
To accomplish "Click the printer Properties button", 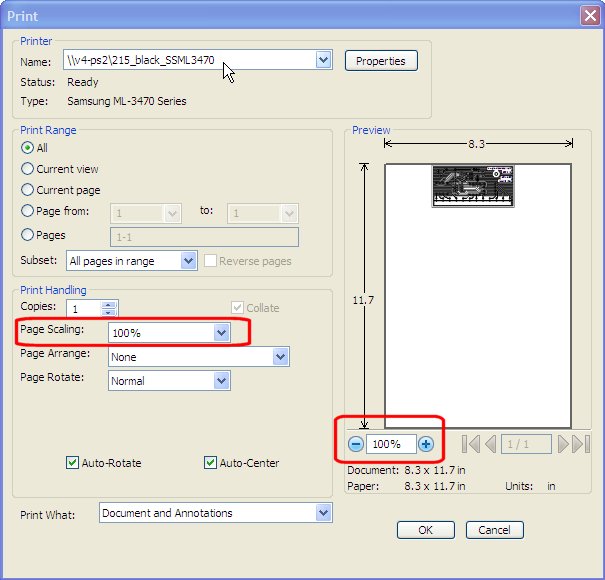I will pos(381,61).
